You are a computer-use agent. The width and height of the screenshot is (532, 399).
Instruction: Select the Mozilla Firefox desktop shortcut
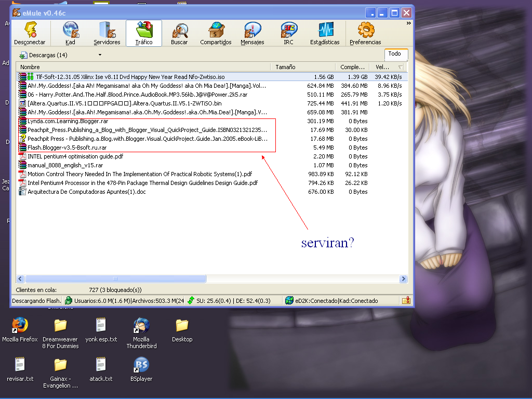pos(20,330)
